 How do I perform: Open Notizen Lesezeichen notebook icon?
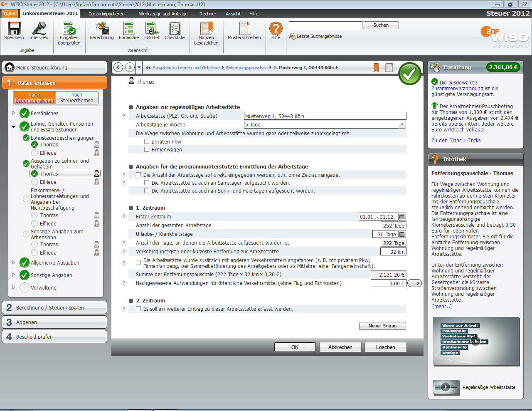coord(206,29)
